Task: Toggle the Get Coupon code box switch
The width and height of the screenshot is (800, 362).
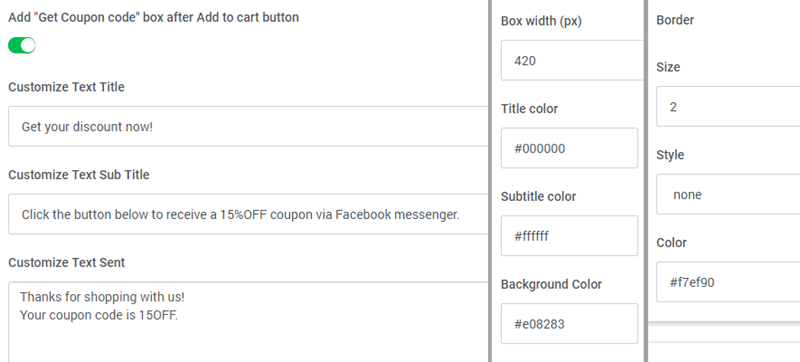Action: [x=22, y=45]
